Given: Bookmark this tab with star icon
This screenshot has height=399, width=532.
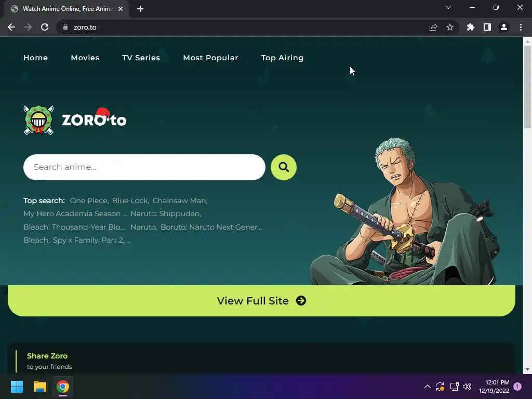Looking at the screenshot, I should [449, 27].
